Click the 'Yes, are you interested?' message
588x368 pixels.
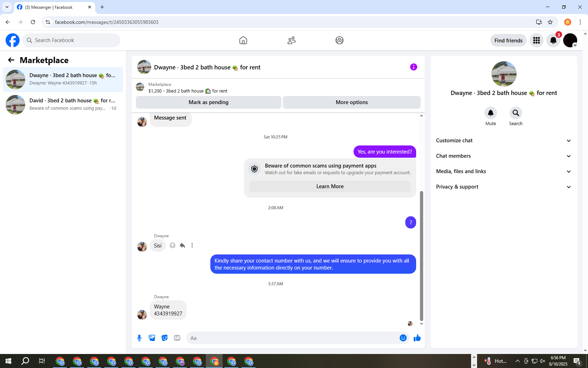[x=385, y=152]
